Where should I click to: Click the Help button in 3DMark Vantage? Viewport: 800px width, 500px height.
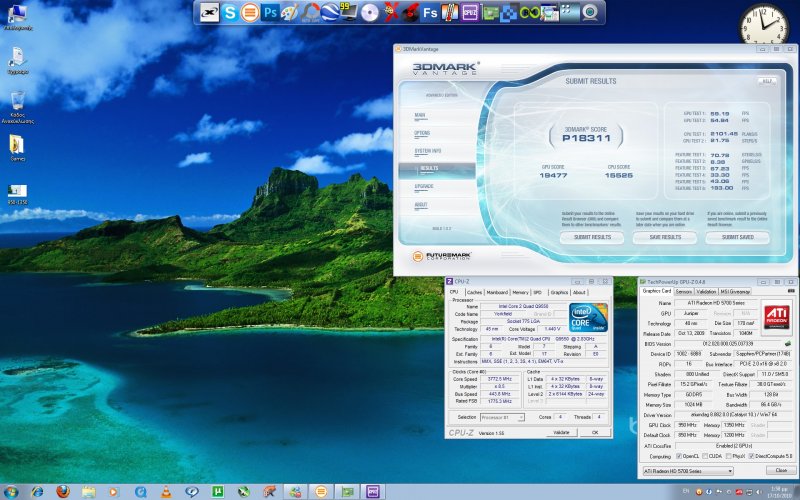767,81
